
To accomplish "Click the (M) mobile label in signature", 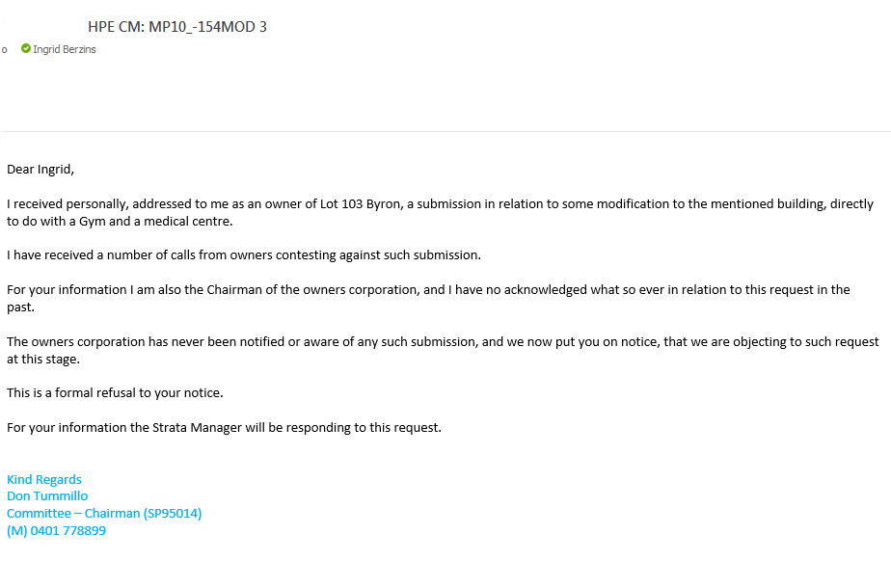I will tap(17, 530).
